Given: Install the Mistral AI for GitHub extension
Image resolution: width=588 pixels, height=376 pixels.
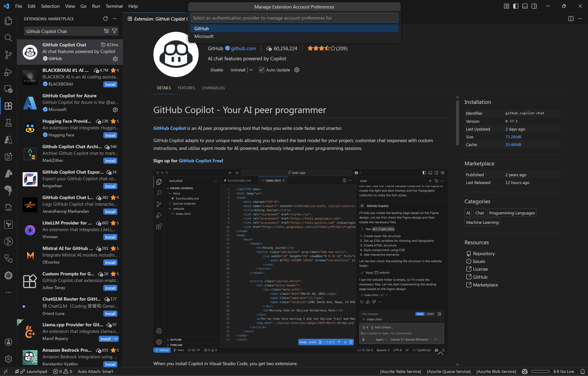Looking at the screenshot, I should pyautogui.click(x=110, y=263).
